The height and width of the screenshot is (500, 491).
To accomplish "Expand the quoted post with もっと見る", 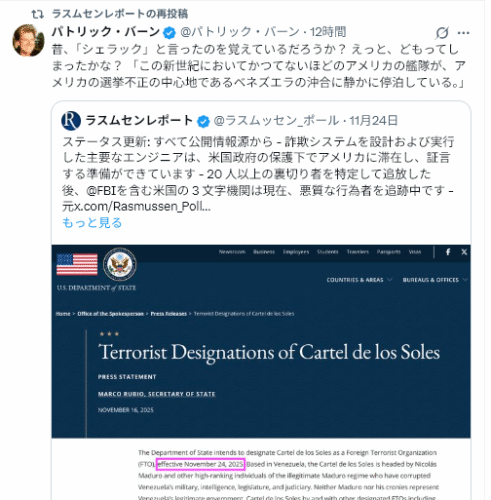I will (x=92, y=222).
